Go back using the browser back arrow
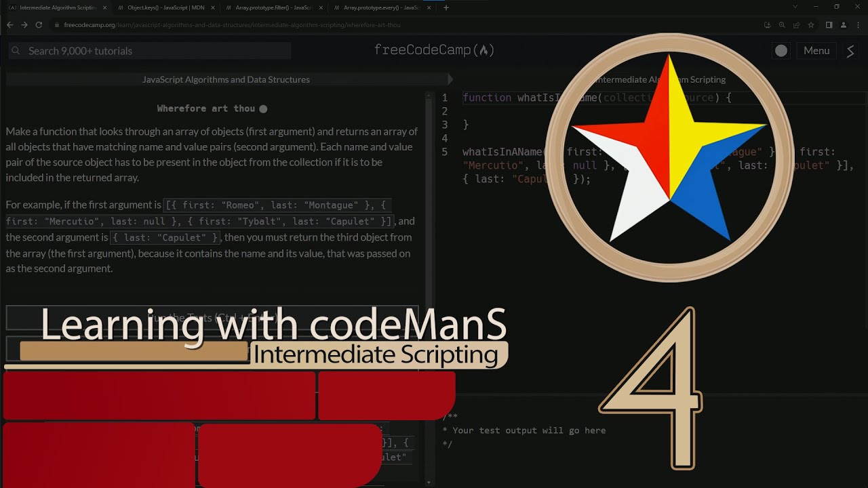The image size is (868, 488). click(x=9, y=25)
